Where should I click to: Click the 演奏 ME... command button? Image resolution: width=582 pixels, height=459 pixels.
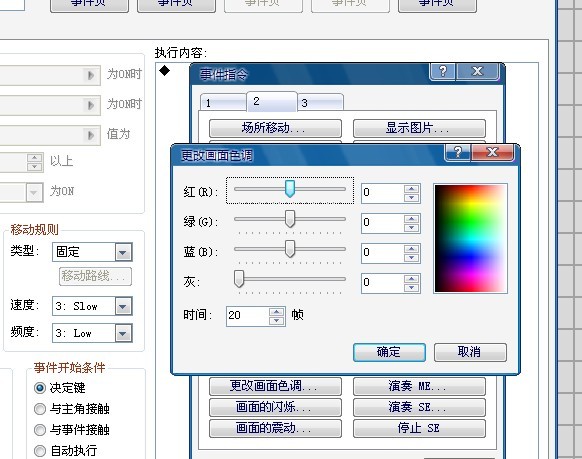pos(419,386)
